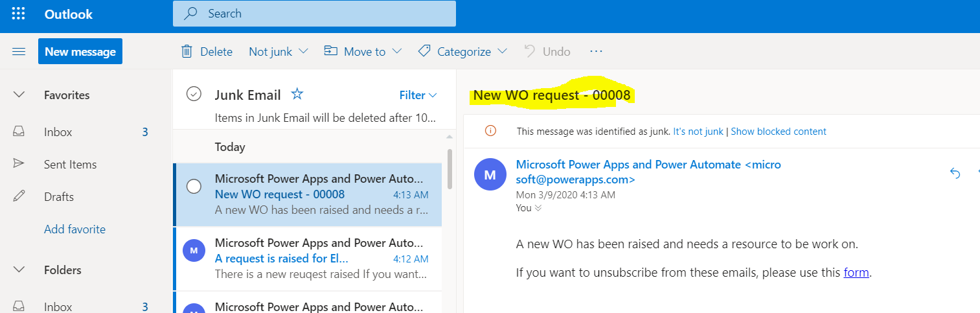
Task: Click the sender avatar in reading pane
Action: click(x=490, y=174)
